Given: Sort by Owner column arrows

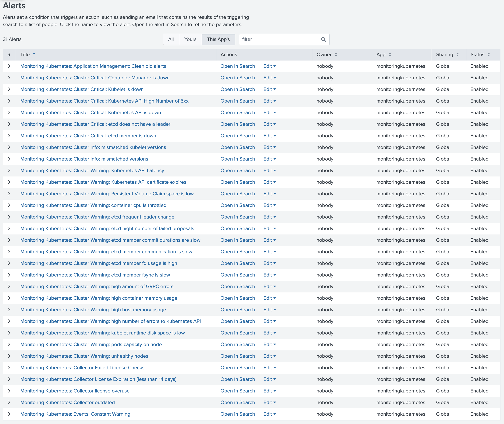Looking at the screenshot, I should 336,55.
